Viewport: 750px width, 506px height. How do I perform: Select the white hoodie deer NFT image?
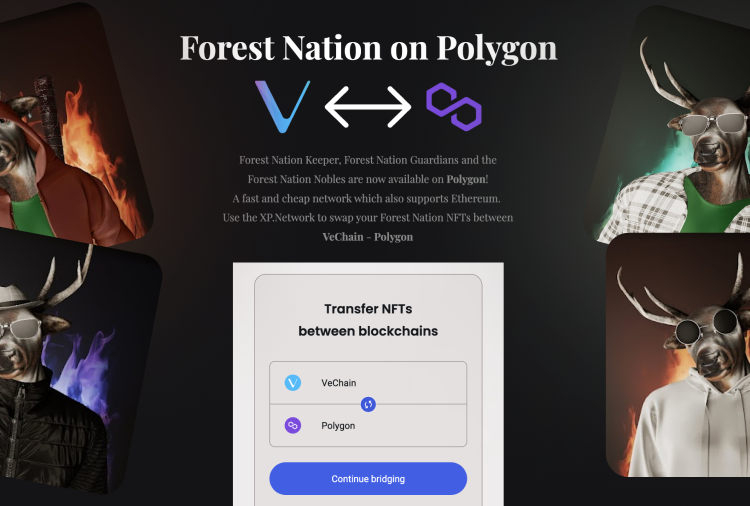point(678,355)
